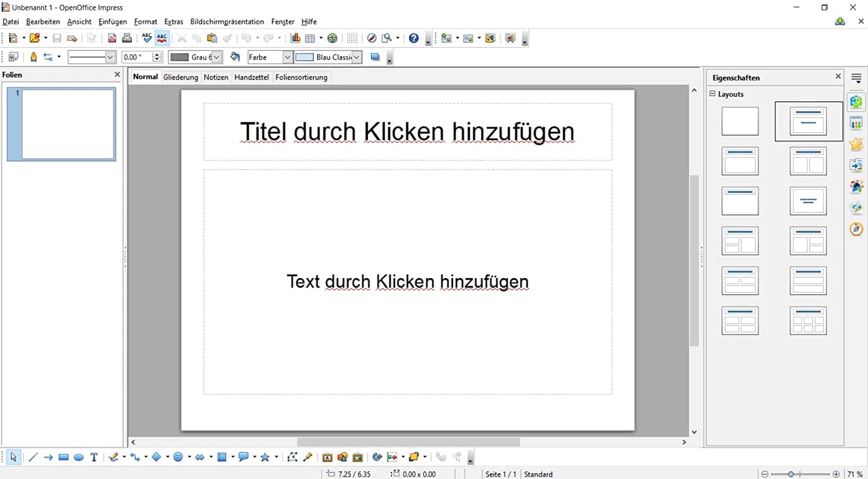The height and width of the screenshot is (479, 868).
Task: Close the Eigenschaften panel
Action: [838, 76]
